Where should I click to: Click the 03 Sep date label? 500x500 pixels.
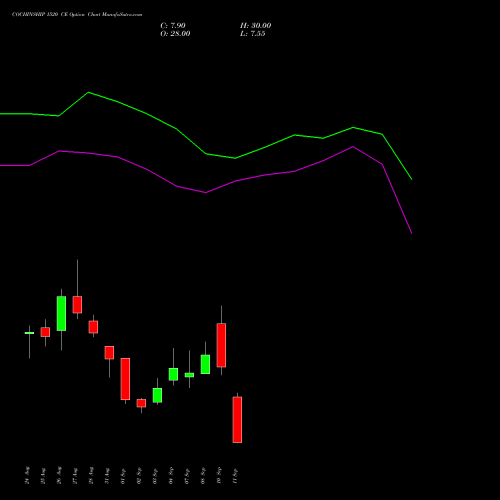(155, 476)
